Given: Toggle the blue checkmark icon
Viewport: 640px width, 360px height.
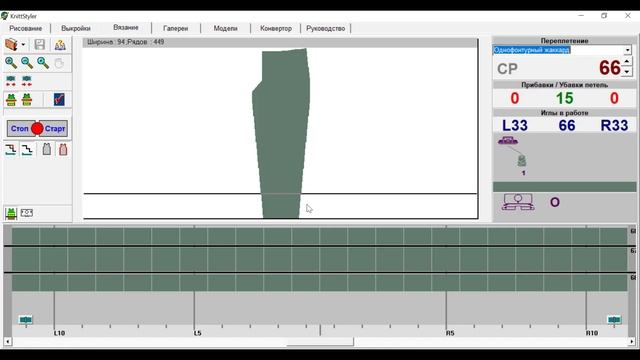Looking at the screenshot, I should tap(59, 99).
